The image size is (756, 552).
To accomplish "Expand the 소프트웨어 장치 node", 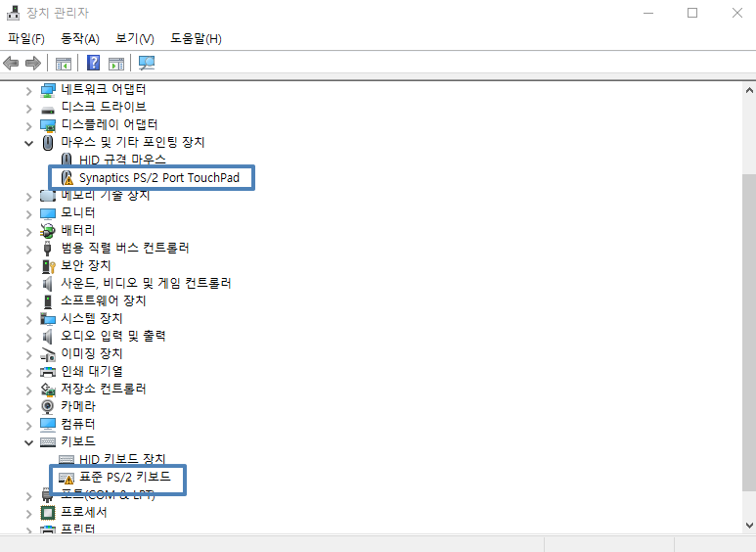I will [29, 302].
